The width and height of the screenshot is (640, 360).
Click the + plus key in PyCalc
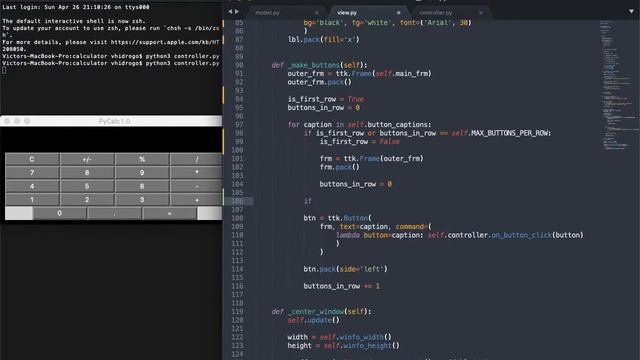(x=196, y=200)
